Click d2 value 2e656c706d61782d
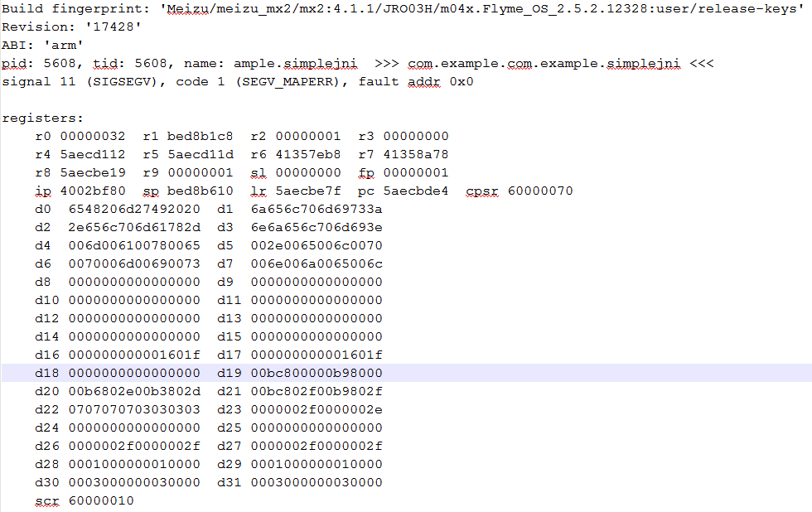812x512 pixels. pos(134,227)
